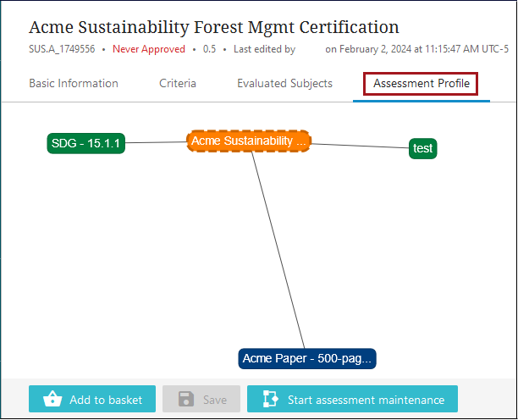
Task: Click the basket icon on Add to basket
Action: click(x=51, y=400)
